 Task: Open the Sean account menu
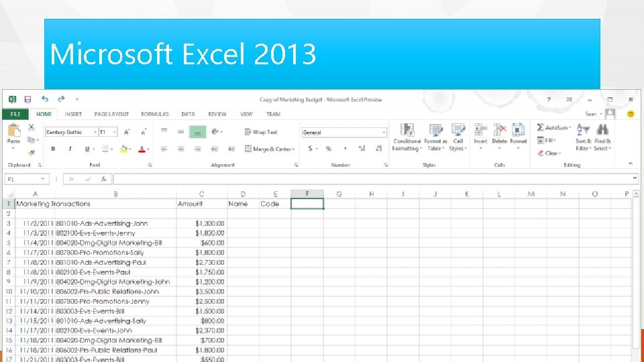pyautogui.click(x=594, y=114)
